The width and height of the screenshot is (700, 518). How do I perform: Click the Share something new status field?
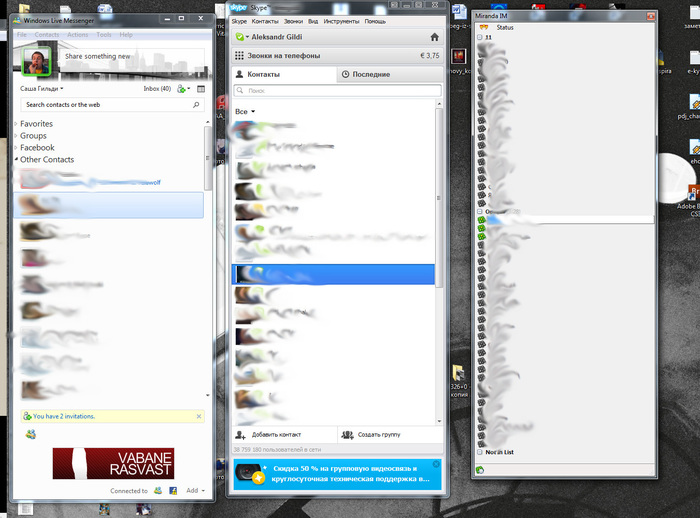coord(133,57)
